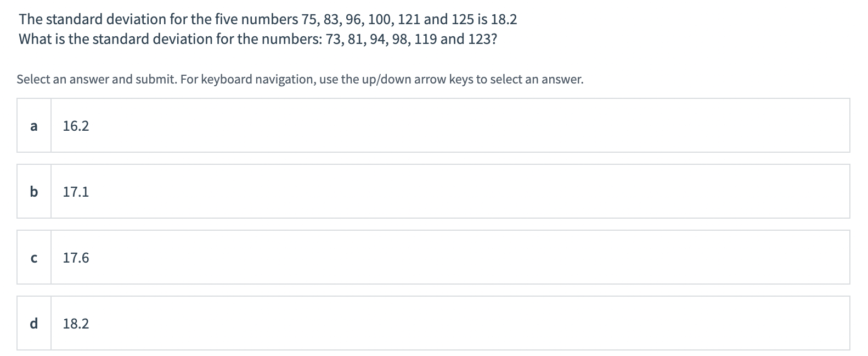The width and height of the screenshot is (868, 356).
Task: Choose 16.2 as your answer
Action: coord(75,126)
